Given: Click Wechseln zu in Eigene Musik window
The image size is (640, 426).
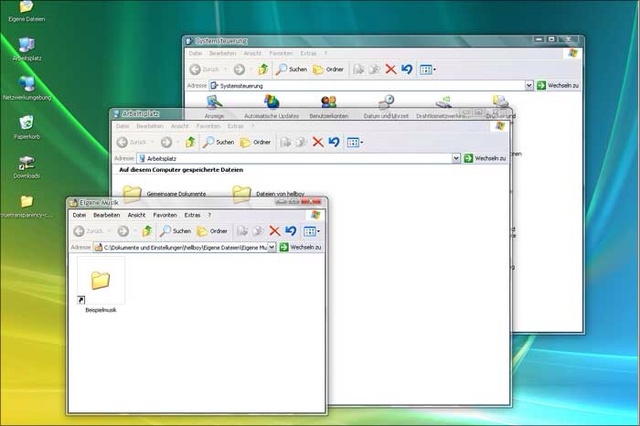Looking at the screenshot, I should coord(300,247).
